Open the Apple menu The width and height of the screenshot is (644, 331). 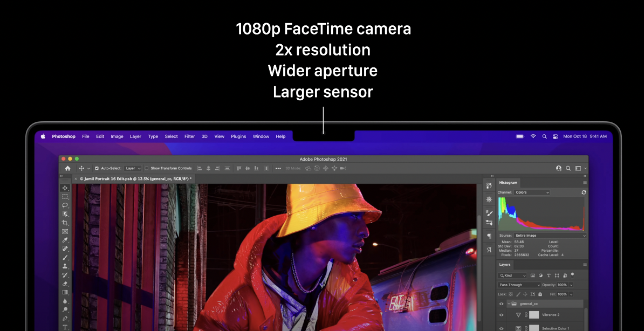[43, 136]
